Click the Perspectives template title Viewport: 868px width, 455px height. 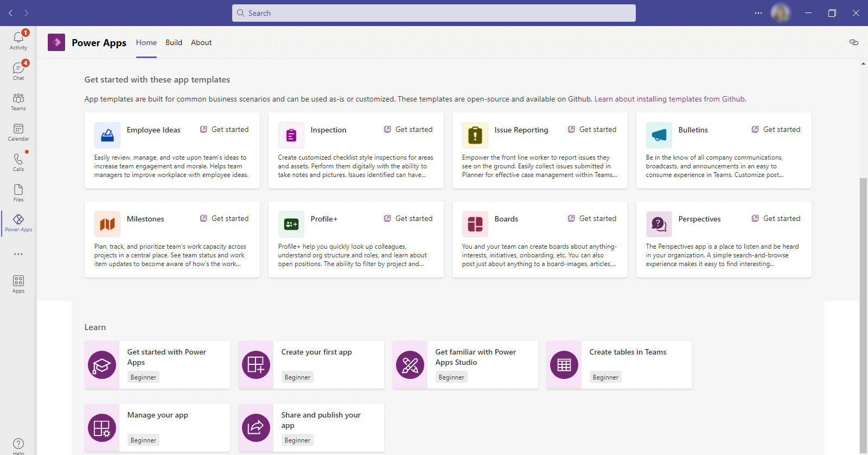point(699,219)
